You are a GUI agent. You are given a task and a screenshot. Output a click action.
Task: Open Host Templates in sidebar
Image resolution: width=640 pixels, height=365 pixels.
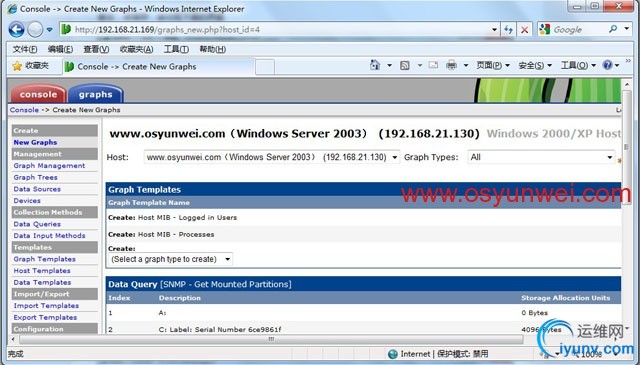pyautogui.click(x=42, y=271)
